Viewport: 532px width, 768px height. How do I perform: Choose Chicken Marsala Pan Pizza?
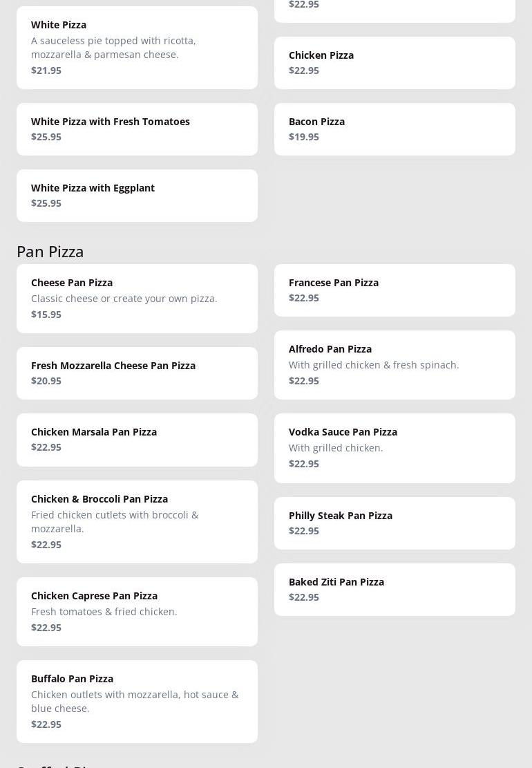(137, 440)
